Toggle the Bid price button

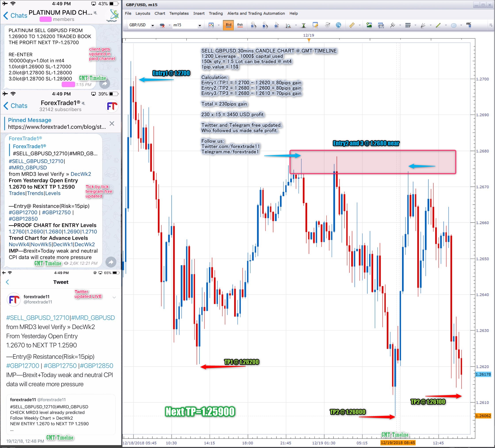[x=228, y=25]
